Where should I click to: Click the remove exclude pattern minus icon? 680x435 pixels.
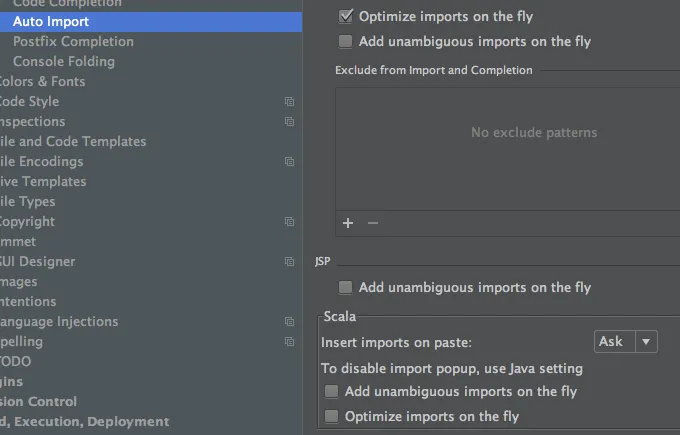[x=373, y=223]
